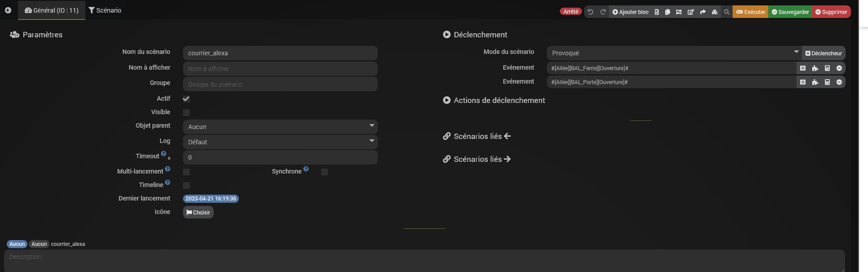This screenshot has height=272, width=868.
Task: Click the search magnifier icon in the toolbar
Action: tap(726, 12)
